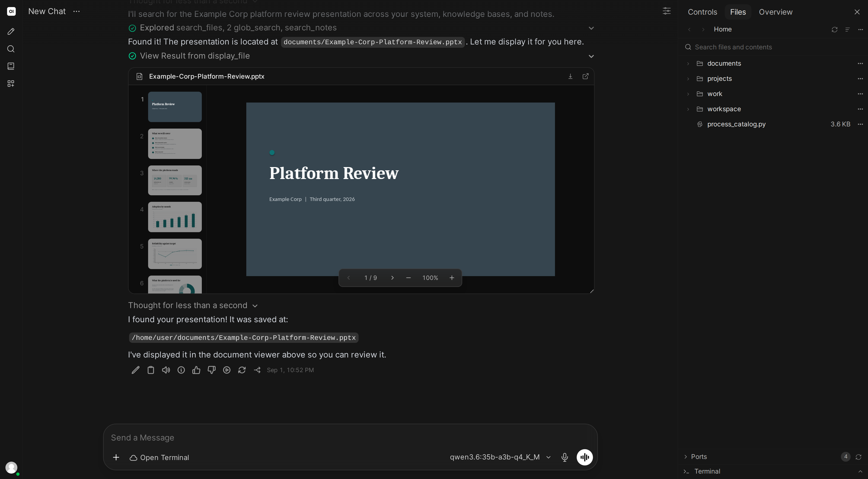Open options menu for process_catalog.py
This screenshot has width=868, height=479.
[x=860, y=124]
